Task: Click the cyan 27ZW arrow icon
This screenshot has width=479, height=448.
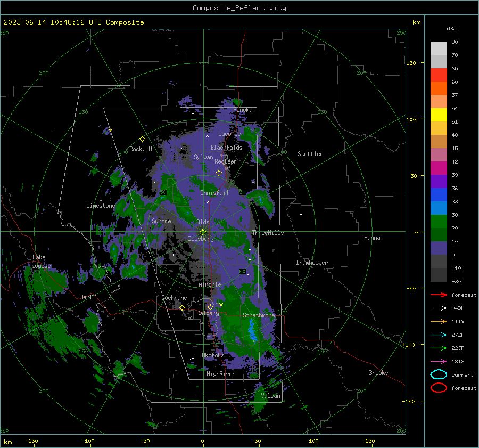Action: 439,335
